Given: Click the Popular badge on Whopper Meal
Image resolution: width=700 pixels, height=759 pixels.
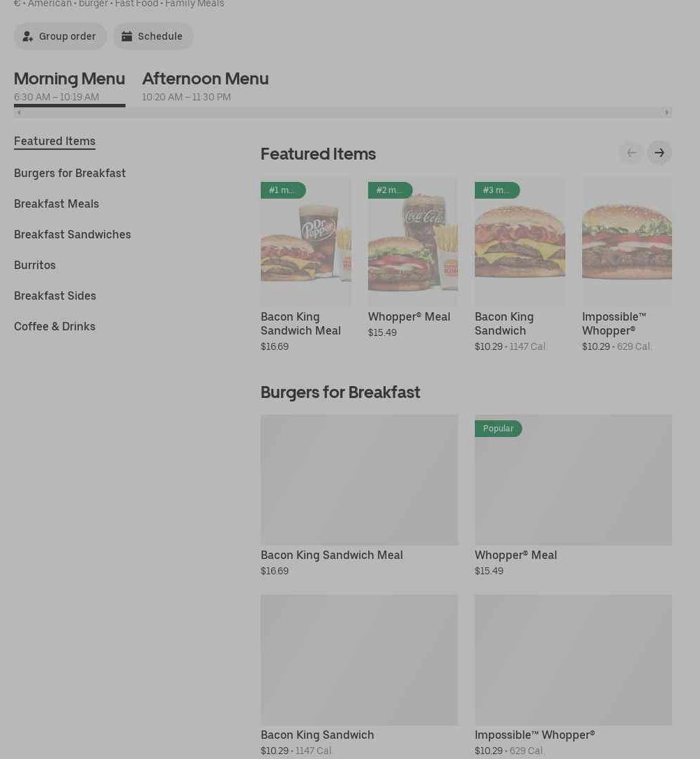Looking at the screenshot, I should click(498, 429).
